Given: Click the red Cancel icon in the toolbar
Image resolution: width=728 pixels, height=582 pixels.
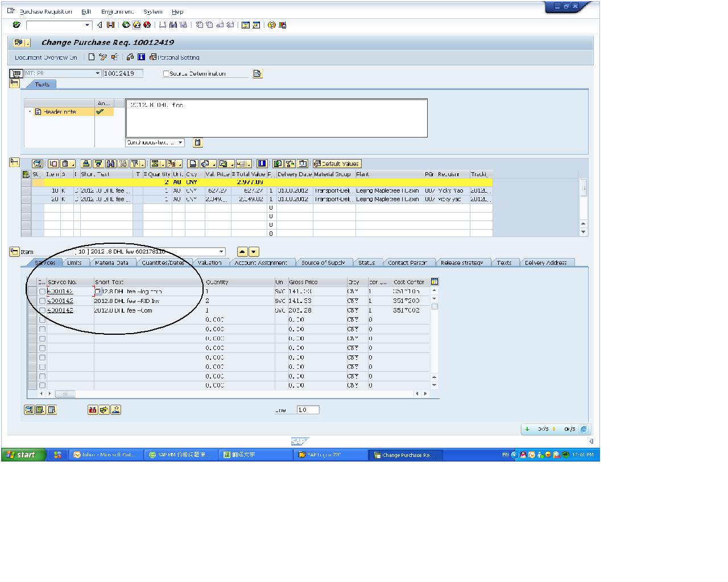Looking at the screenshot, I should tap(147, 25).
